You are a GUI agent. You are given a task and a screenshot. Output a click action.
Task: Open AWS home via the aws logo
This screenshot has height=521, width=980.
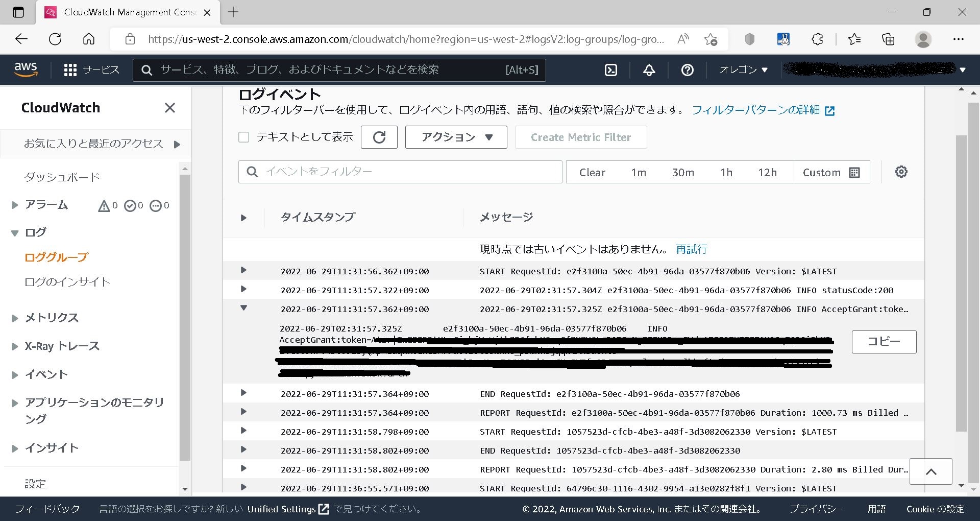26,69
